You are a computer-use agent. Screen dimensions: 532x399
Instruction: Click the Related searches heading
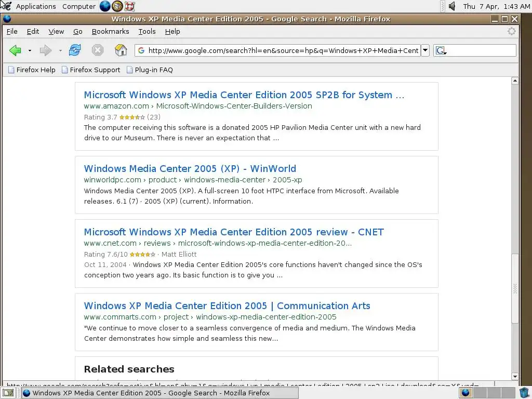click(129, 369)
